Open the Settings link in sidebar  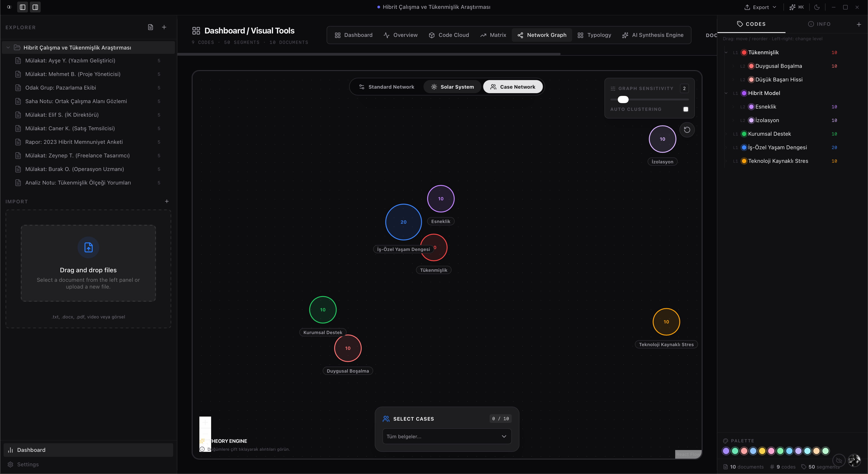click(28, 464)
